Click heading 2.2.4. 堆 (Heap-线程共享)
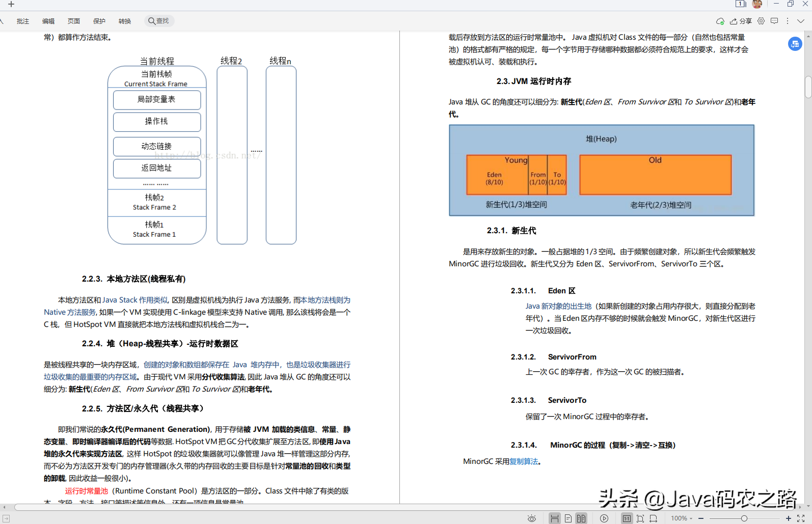 point(160,344)
